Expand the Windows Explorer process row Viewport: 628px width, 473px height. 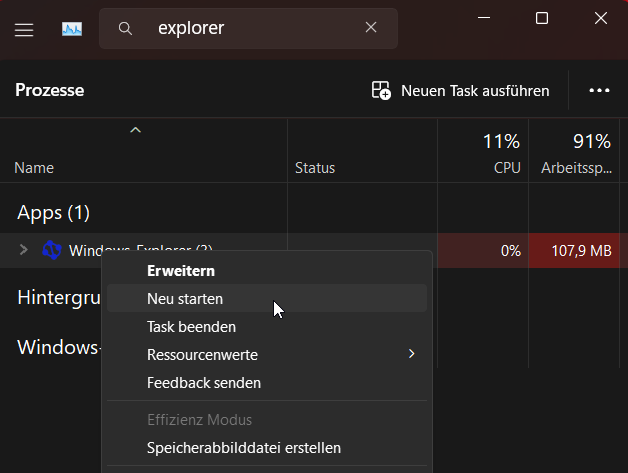click(24, 250)
